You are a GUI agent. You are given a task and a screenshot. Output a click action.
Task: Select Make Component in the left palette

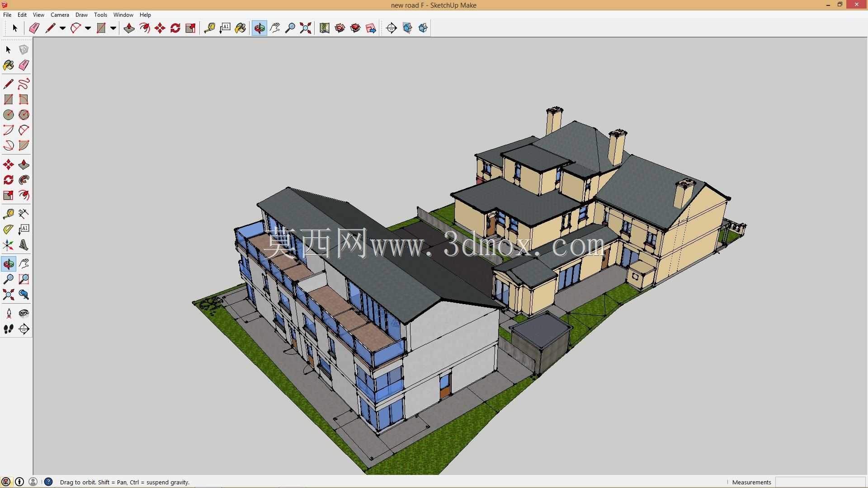pyautogui.click(x=24, y=50)
